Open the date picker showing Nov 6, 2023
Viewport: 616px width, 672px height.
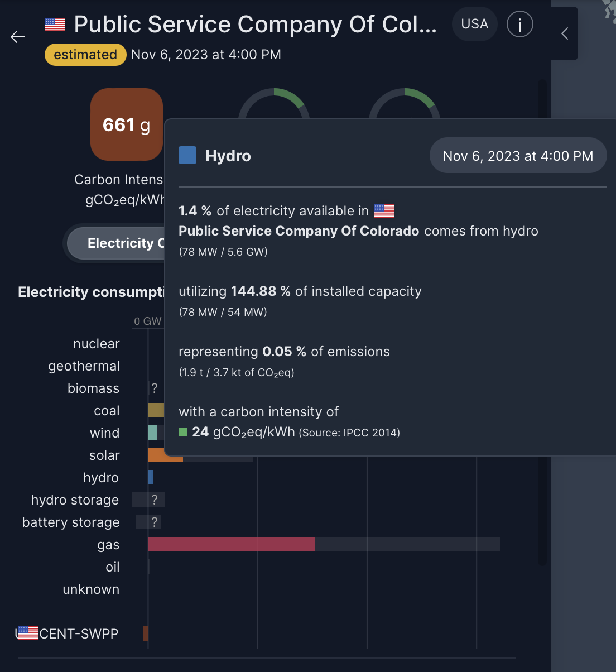[518, 155]
